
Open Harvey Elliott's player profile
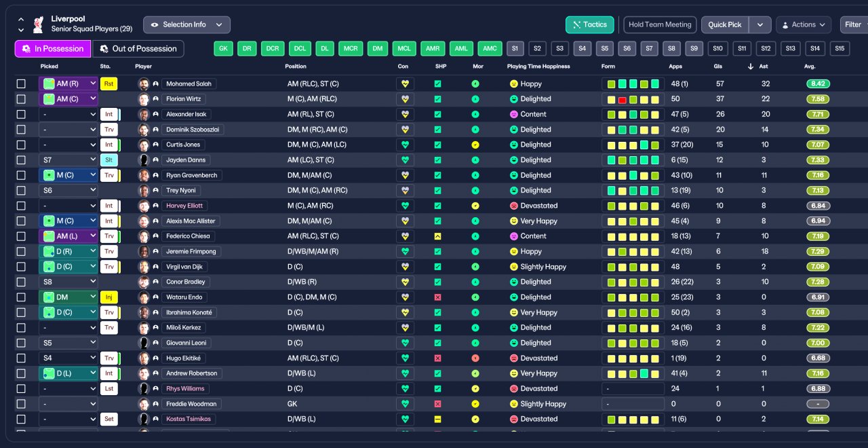(x=184, y=206)
